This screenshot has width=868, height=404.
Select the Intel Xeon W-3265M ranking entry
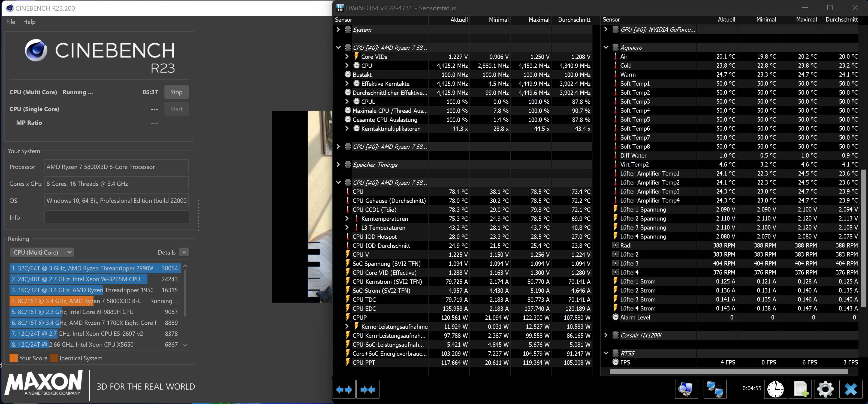[95, 279]
